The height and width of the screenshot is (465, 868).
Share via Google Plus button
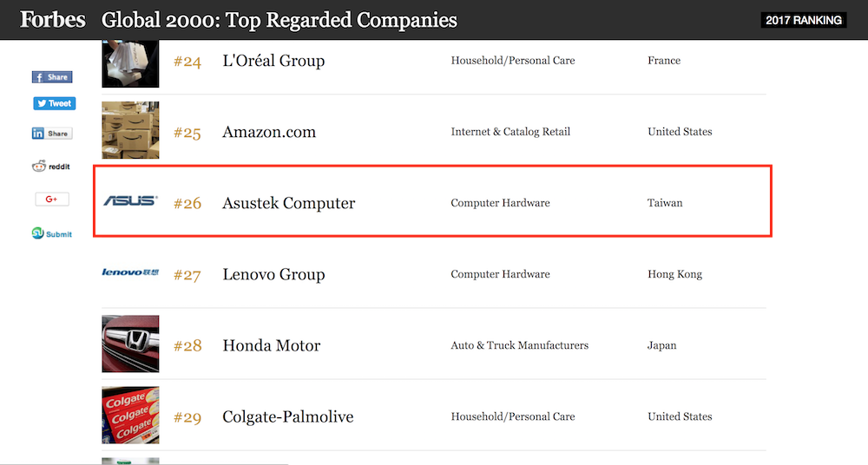point(52,200)
